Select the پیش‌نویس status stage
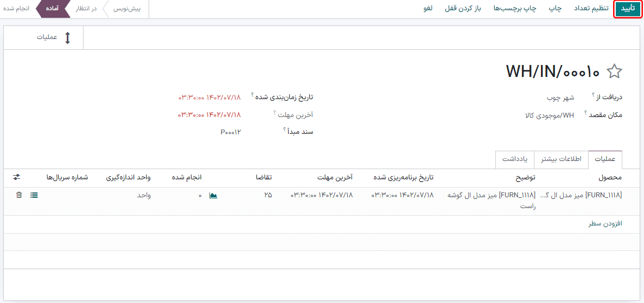Image resolution: width=644 pixels, height=303 pixels. [x=127, y=9]
